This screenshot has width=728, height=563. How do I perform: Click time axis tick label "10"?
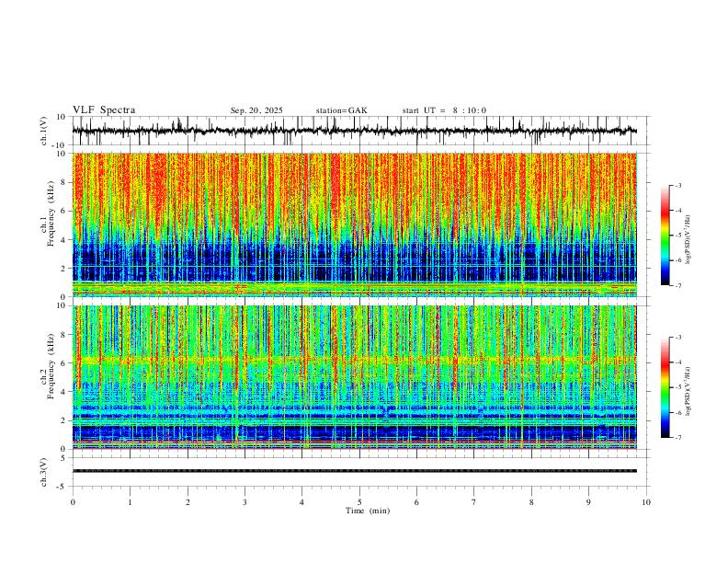point(646,502)
